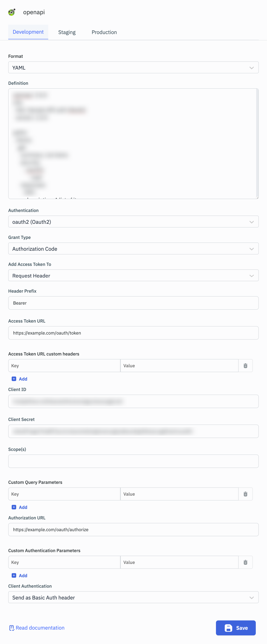Switch to the Staging tab
Image resolution: width=267 pixels, height=644 pixels.
click(67, 32)
